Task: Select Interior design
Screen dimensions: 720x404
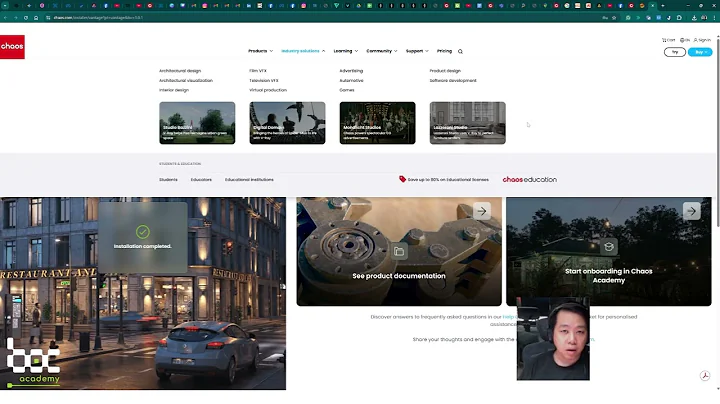Action: pos(174,90)
